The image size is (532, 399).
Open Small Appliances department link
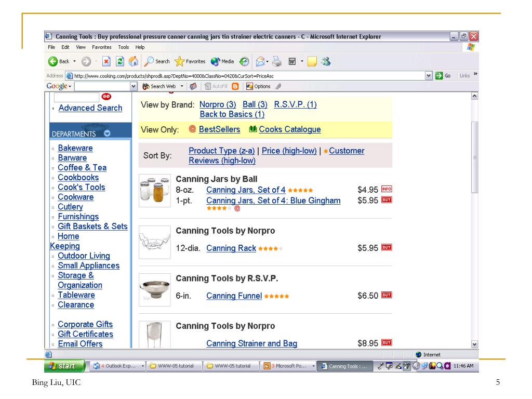click(x=88, y=265)
